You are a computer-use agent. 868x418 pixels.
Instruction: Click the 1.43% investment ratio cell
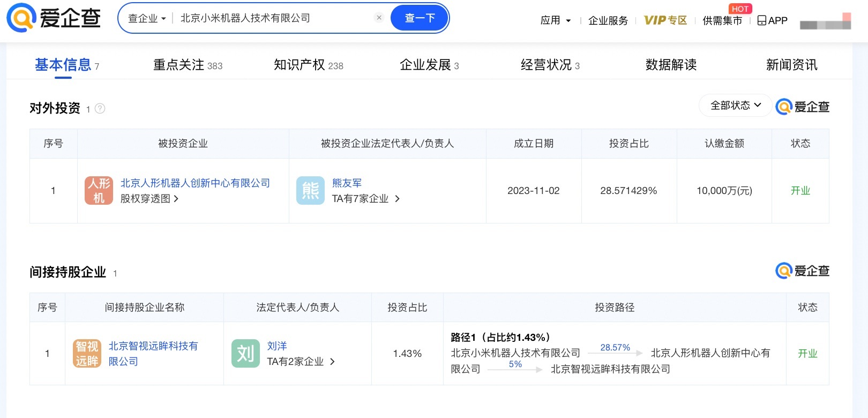(407, 354)
